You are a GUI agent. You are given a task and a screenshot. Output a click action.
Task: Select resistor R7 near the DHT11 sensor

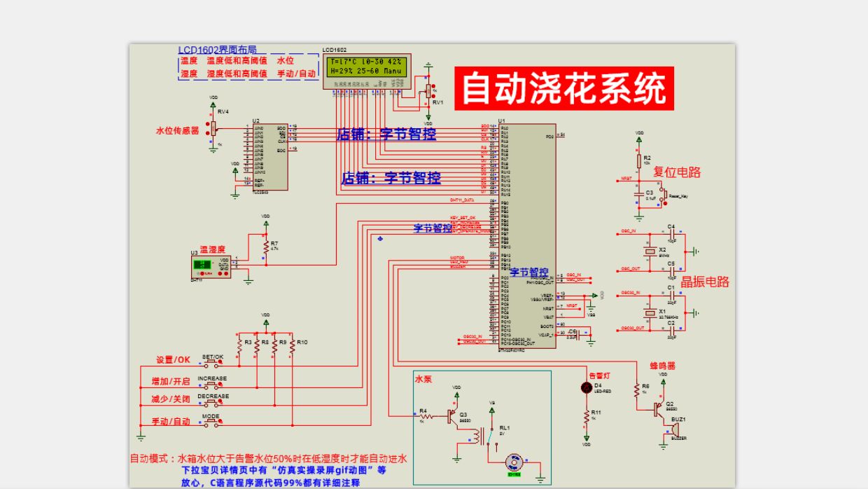pos(266,247)
